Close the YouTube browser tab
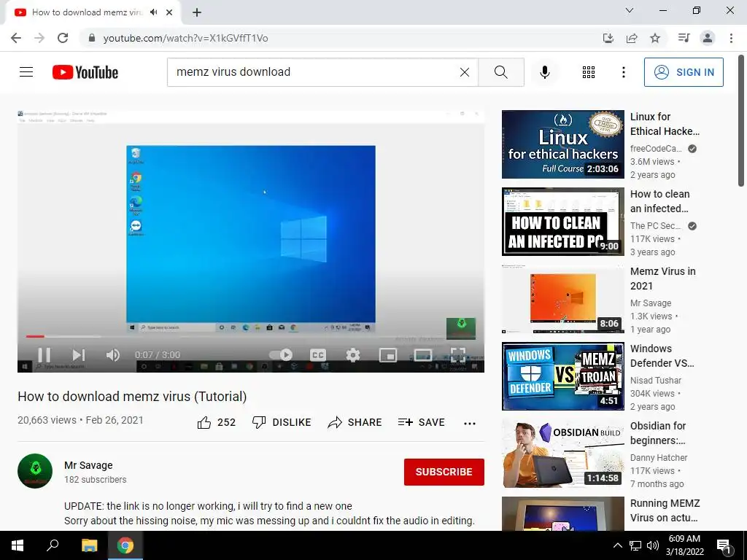Image resolution: width=747 pixels, height=560 pixels. pyautogui.click(x=169, y=12)
